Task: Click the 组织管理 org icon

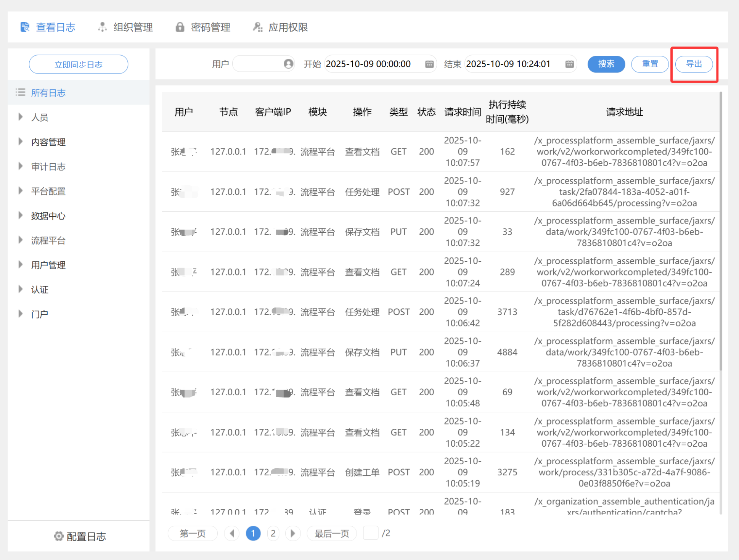Action: click(102, 27)
